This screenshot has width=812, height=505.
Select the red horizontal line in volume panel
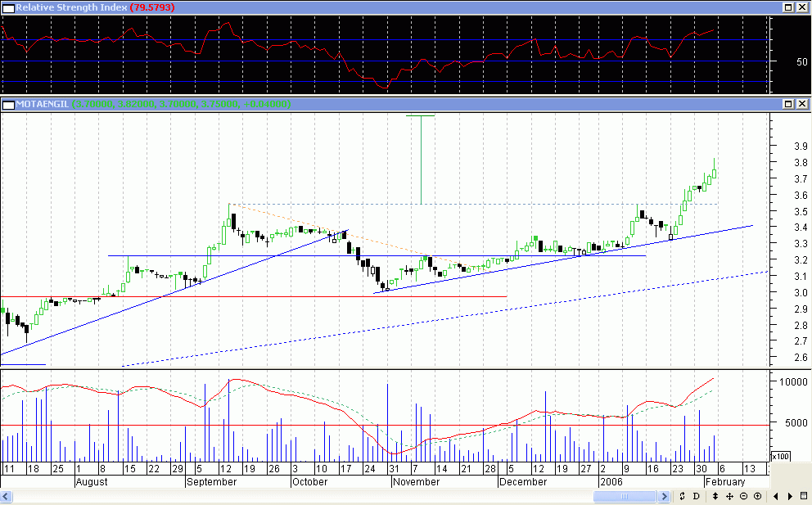pyautogui.click(x=386, y=426)
